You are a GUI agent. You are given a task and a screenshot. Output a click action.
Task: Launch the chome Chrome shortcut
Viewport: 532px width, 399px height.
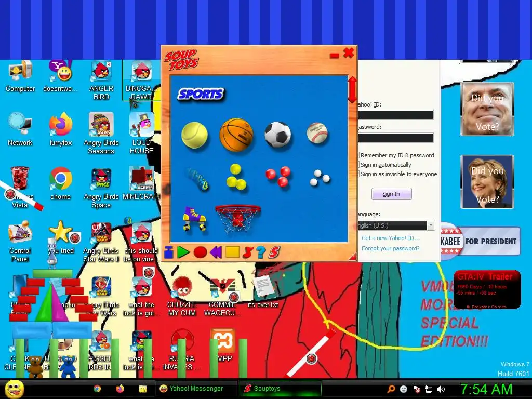pyautogui.click(x=60, y=184)
